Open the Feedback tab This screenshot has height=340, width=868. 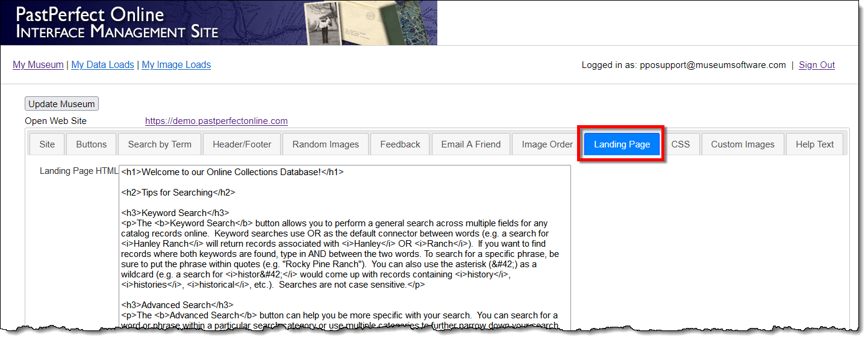click(400, 144)
